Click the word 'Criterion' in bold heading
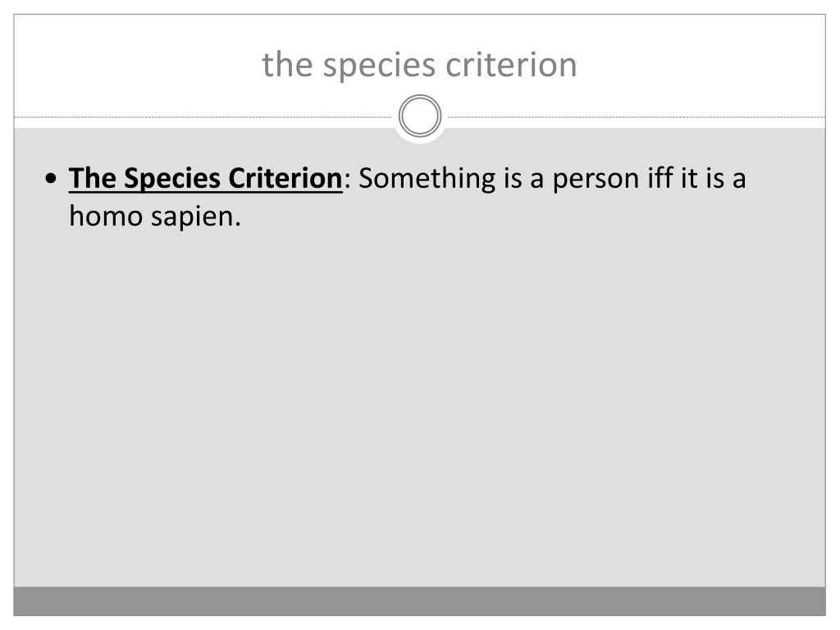 tap(285, 178)
